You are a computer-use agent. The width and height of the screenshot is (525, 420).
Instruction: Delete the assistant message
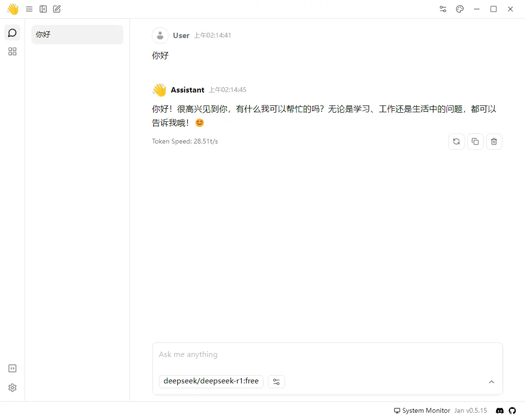coord(494,142)
